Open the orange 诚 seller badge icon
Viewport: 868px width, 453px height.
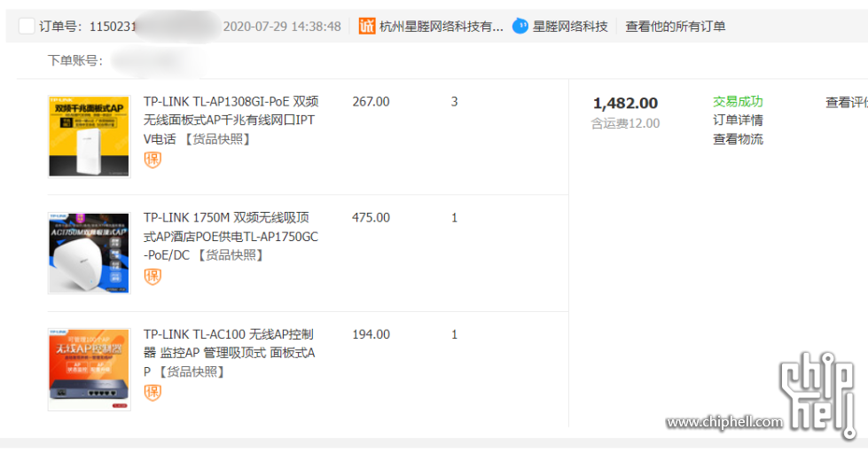point(366,26)
